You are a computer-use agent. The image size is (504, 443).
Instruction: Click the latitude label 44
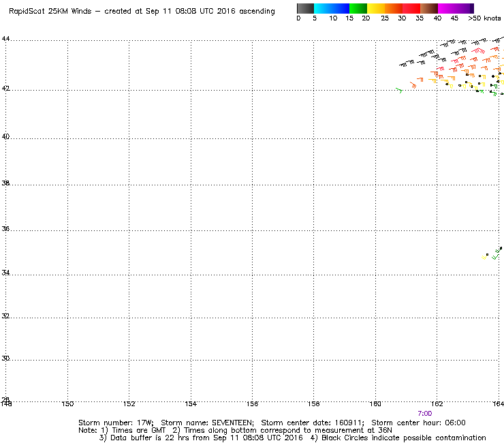[5, 39]
